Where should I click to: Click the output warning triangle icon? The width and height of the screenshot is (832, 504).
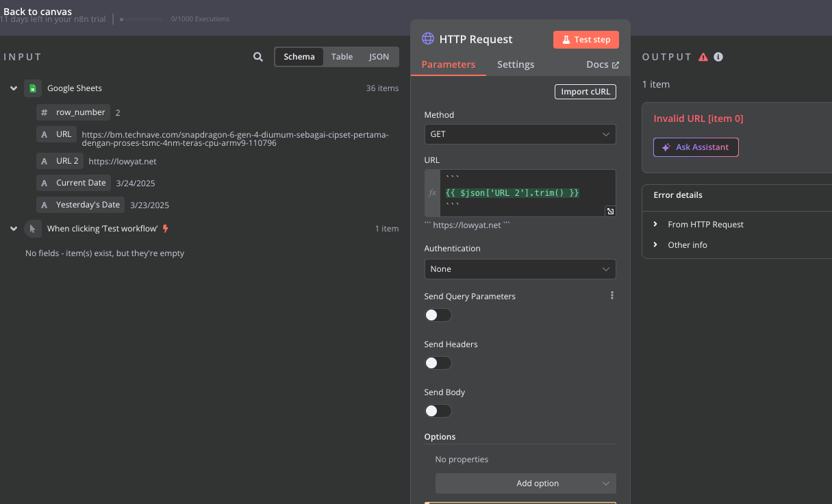click(x=703, y=57)
